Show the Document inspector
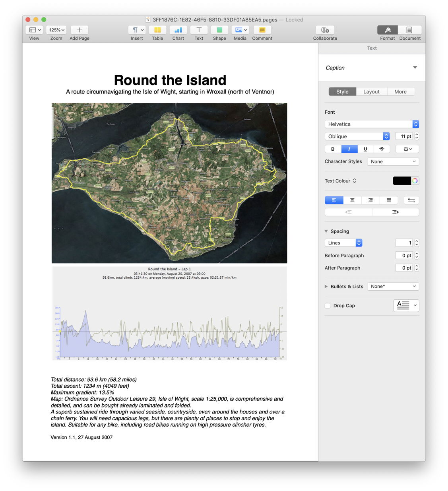The image size is (448, 491). [409, 30]
